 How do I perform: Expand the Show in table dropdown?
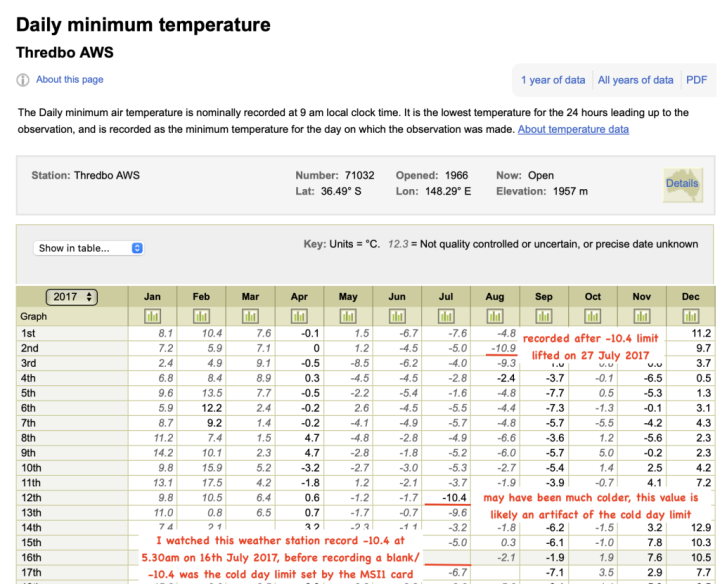coord(89,248)
